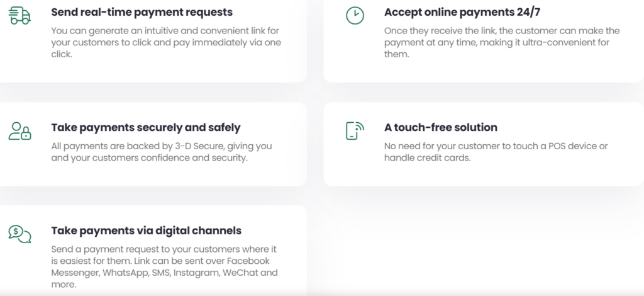Select the "Send real-time payment requests" heading

[x=142, y=13]
